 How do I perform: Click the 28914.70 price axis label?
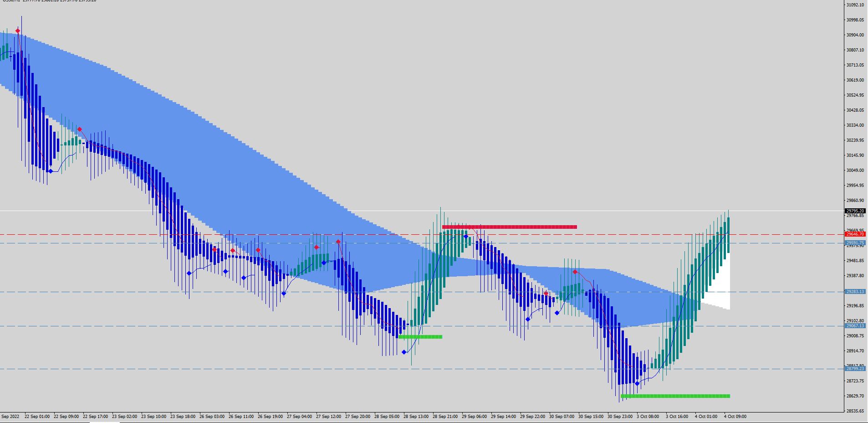[855, 351]
